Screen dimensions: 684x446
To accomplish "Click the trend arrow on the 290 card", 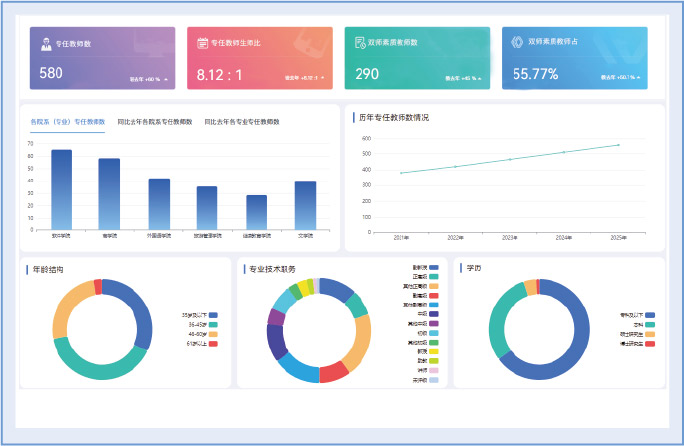I will [480, 77].
